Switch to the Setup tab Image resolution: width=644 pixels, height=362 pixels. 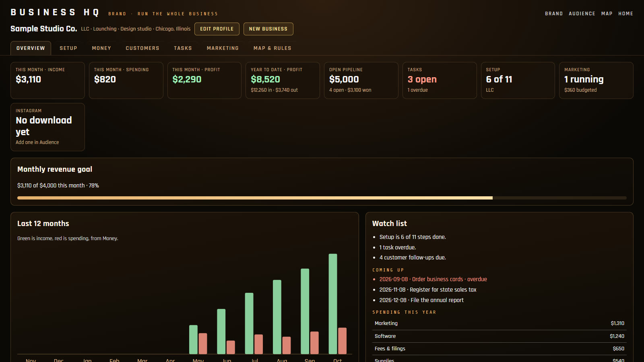point(68,48)
